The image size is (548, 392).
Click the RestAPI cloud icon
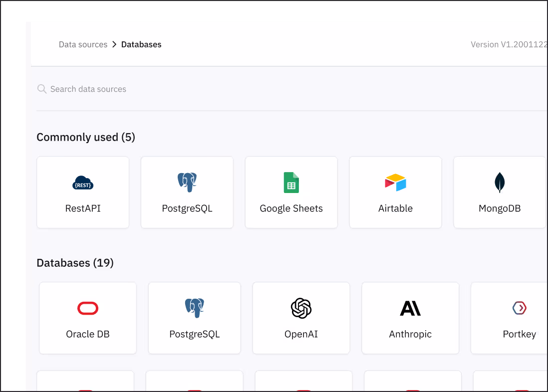coord(83,183)
